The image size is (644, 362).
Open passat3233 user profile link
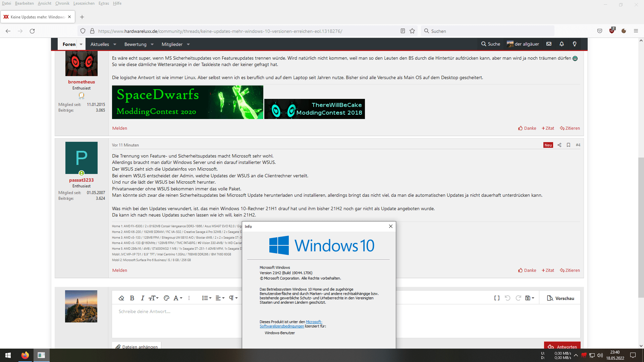[82, 180]
